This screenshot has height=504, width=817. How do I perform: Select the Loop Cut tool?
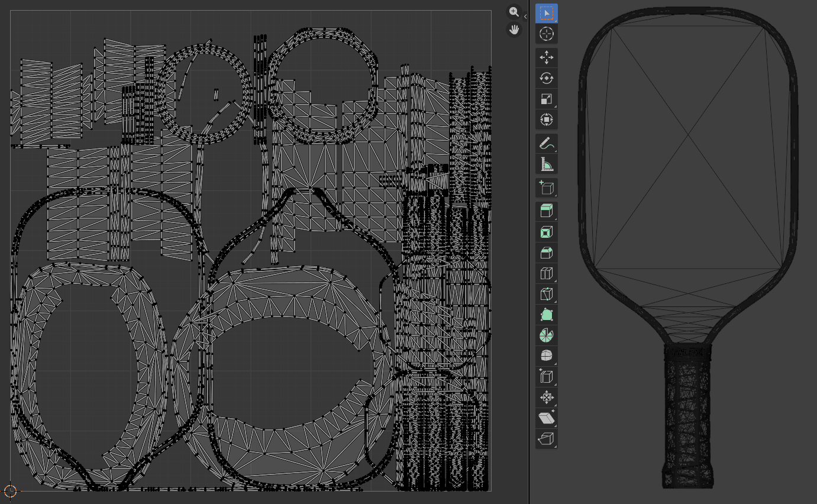546,273
